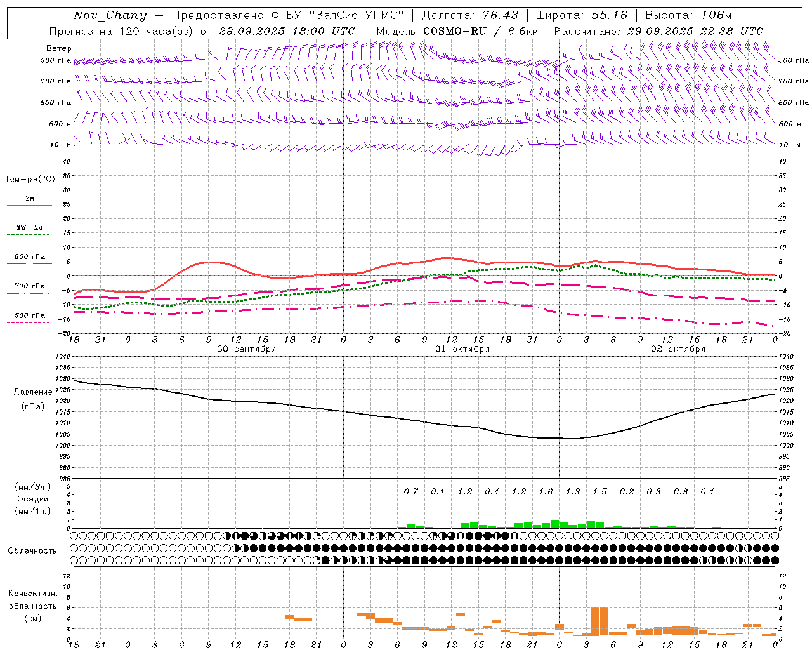Click the 'Прогноз на 120 часа(ов)' text

click(x=122, y=31)
